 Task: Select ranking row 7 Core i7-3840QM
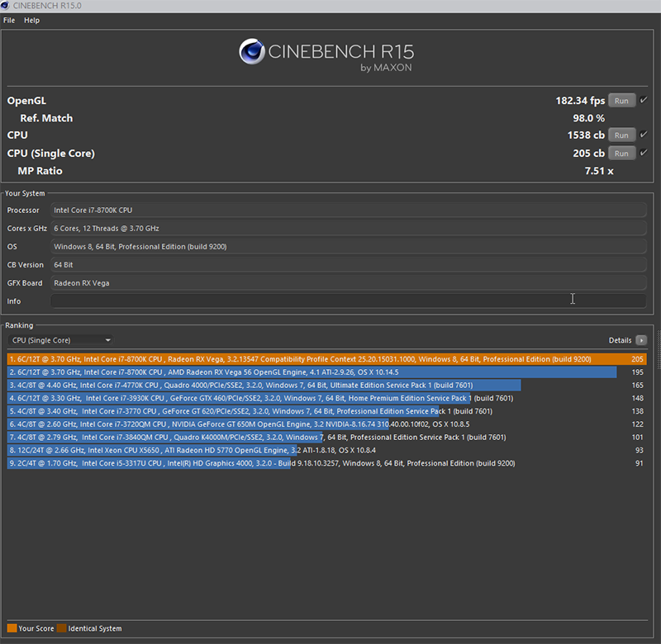(x=326, y=438)
